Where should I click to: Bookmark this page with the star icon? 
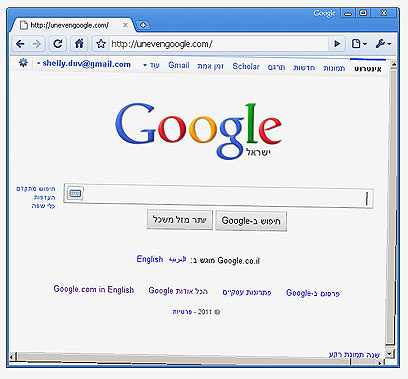point(101,44)
